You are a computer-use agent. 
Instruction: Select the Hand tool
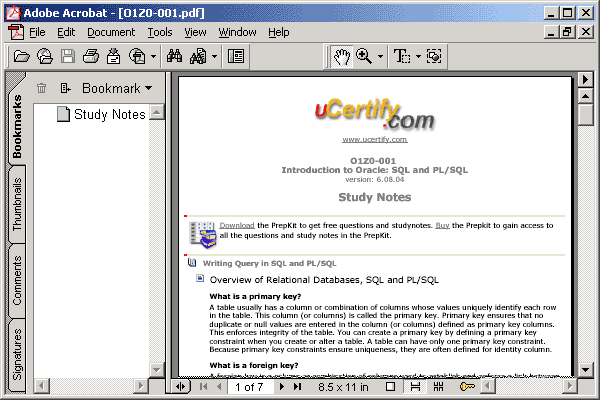click(x=342, y=56)
